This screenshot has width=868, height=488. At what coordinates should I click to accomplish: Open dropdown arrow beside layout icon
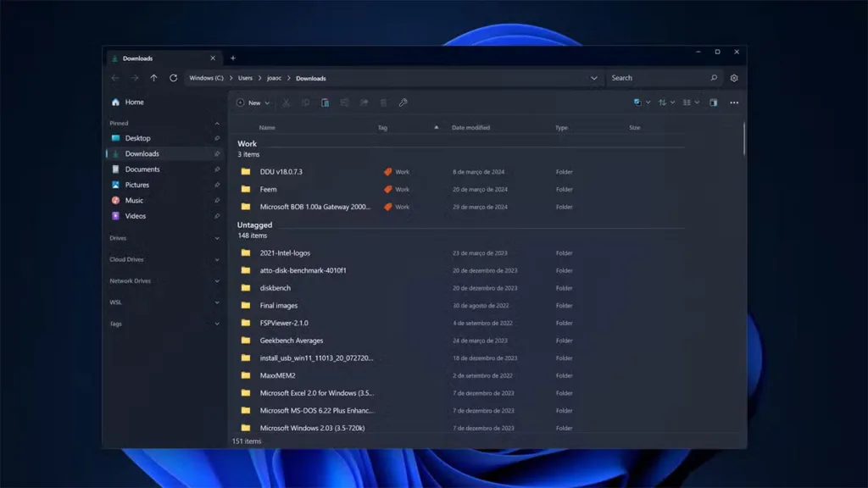point(697,103)
